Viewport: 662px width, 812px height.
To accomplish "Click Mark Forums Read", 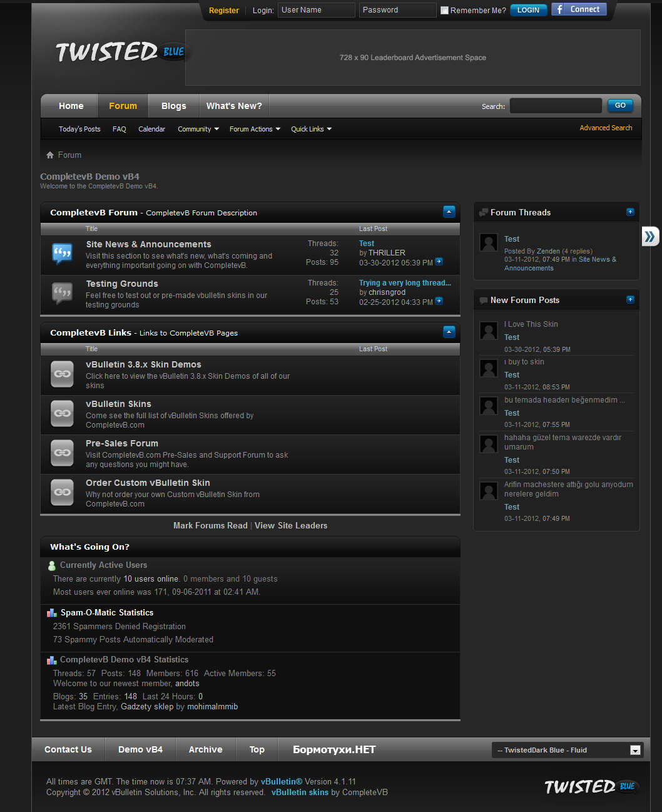I will point(210,525).
